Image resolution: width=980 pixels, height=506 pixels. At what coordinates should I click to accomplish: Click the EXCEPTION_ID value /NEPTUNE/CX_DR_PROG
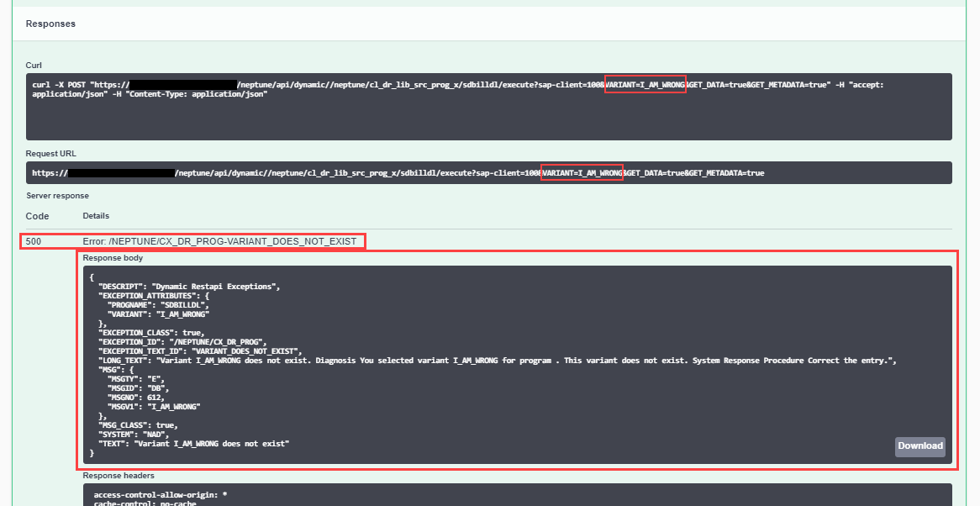tap(215, 341)
